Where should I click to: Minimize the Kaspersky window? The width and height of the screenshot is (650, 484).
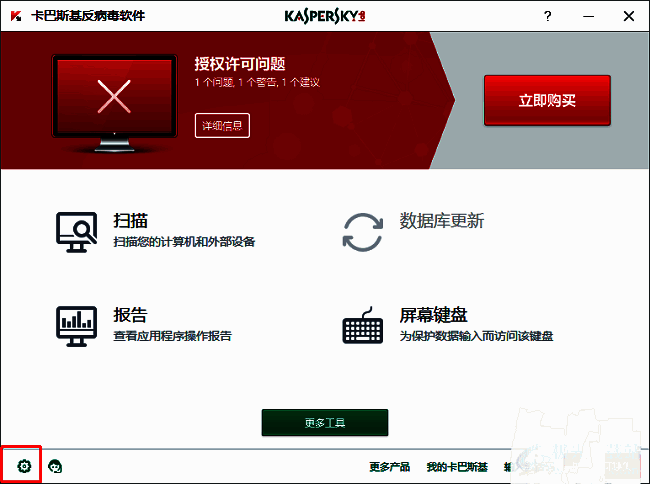(x=588, y=16)
